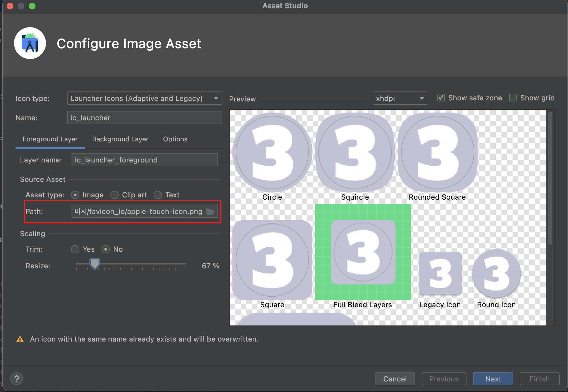This screenshot has height=392, width=568.
Task: Click the Resize slider handle
Action: pos(95,263)
